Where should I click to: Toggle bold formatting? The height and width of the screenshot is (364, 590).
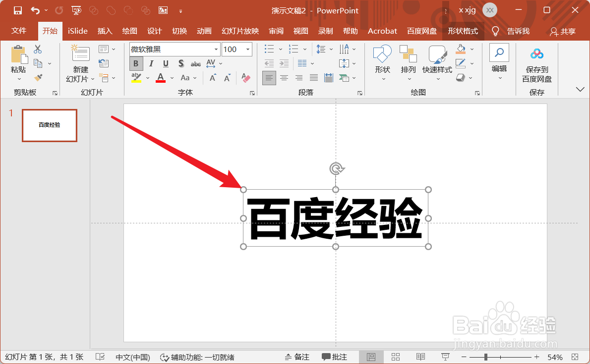(136, 63)
